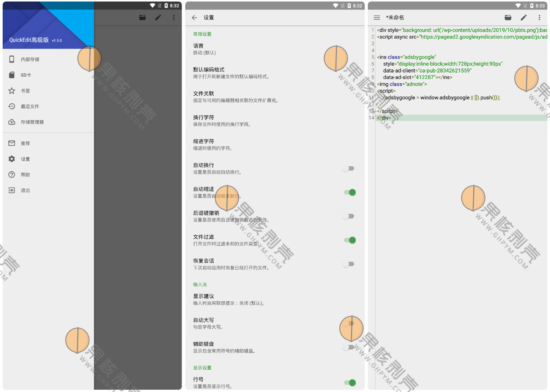
Task: Disable the 文件过滤 file filter switch
Action: [x=350, y=240]
